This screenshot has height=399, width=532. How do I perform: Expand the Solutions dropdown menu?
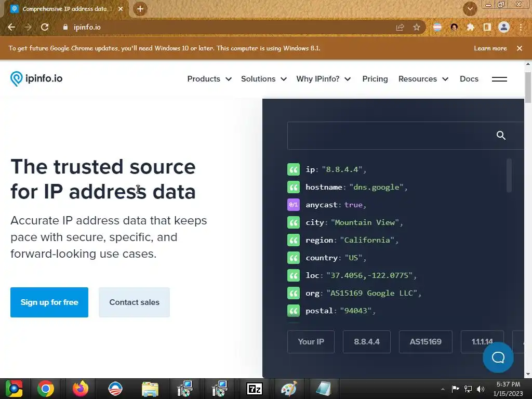[x=264, y=79]
